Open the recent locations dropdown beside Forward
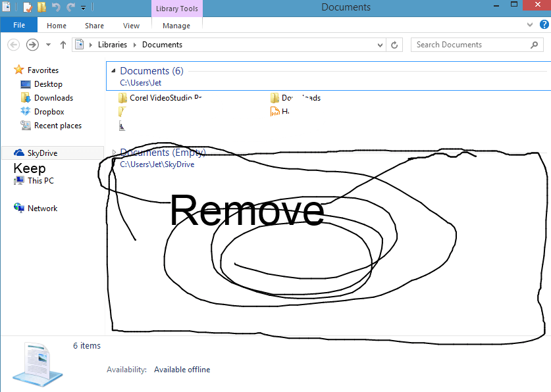 coord(47,44)
